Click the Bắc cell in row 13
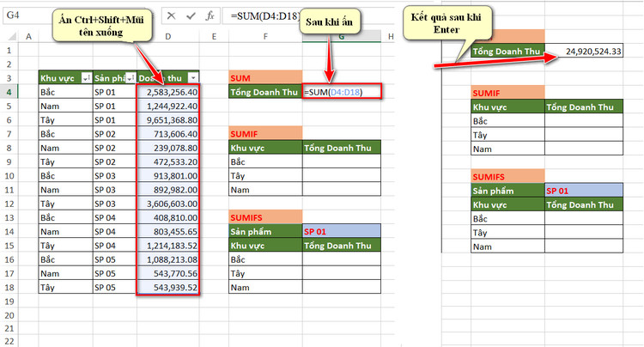This screenshot has height=347, width=644. tap(66, 217)
